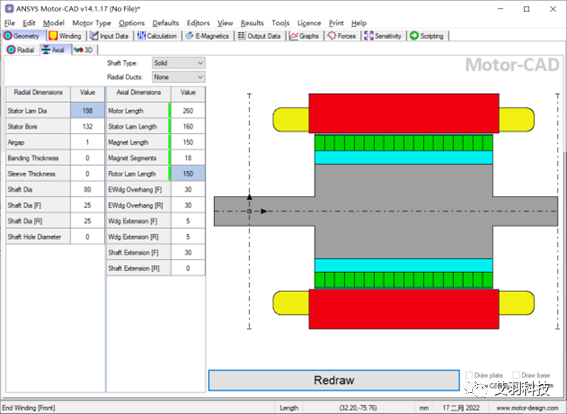Open the Calculation tab icon

[x=141, y=36]
